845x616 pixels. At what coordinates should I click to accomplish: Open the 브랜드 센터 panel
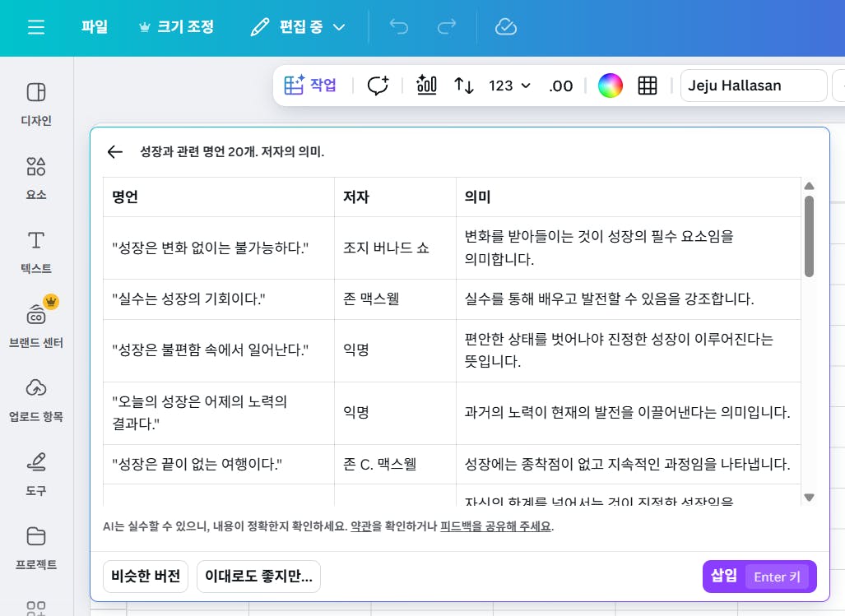coord(35,323)
